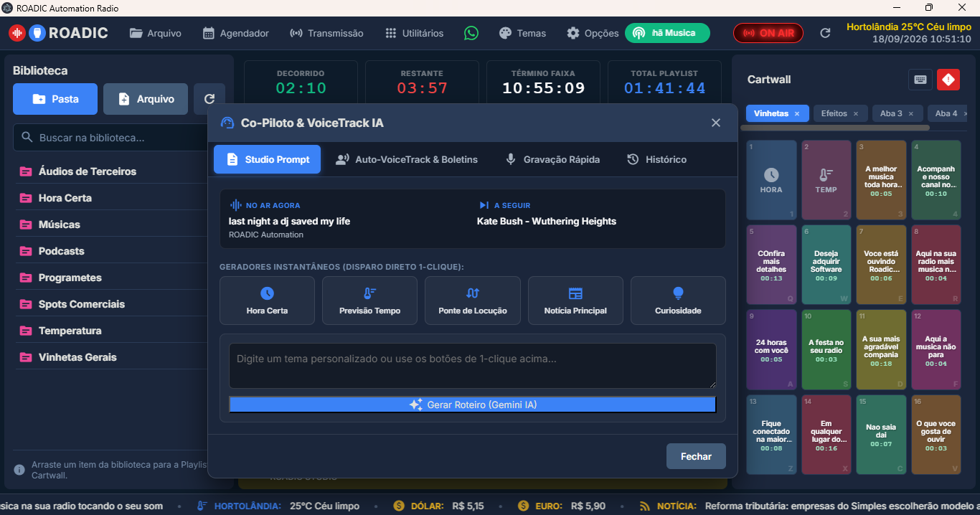
Task: Close the Efeitos cartwall tab x
Action: (857, 113)
